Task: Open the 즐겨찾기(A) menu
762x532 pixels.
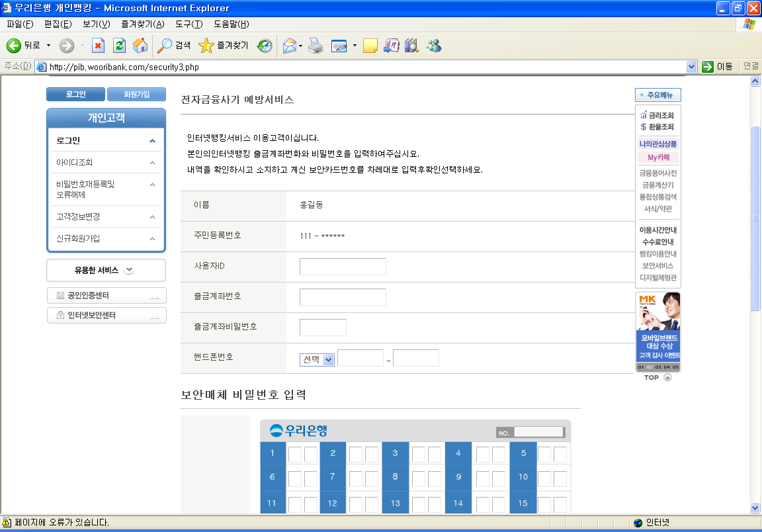Action: pyautogui.click(x=142, y=24)
